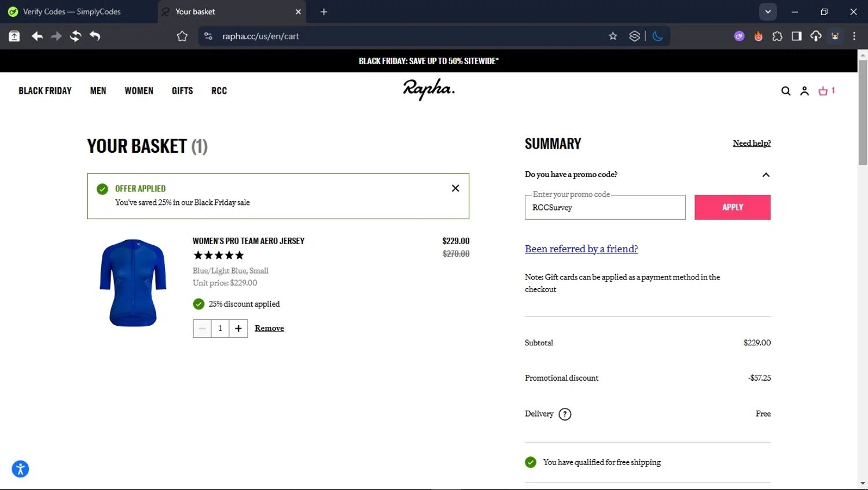868x490 pixels.
Task: Dismiss the Offer Applied notification
Action: [x=455, y=188]
